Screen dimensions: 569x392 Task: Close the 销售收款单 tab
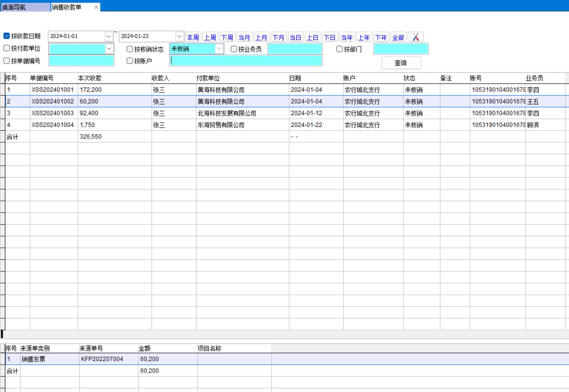[96, 7]
